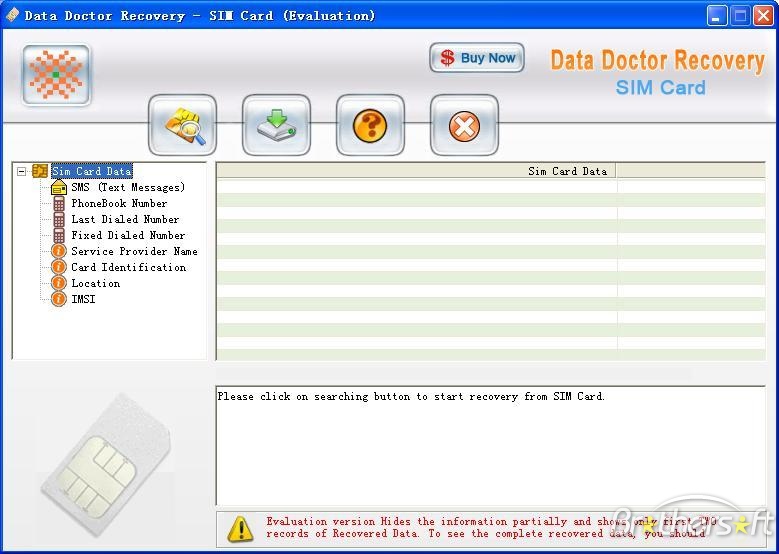Collapse the Sim Card Data tree node
This screenshot has width=779, height=554.
(x=21, y=171)
